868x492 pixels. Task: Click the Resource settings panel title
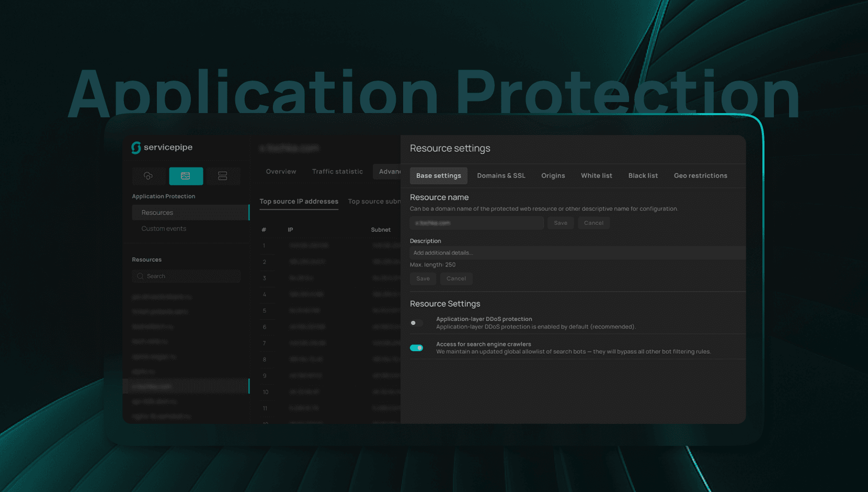pos(450,148)
